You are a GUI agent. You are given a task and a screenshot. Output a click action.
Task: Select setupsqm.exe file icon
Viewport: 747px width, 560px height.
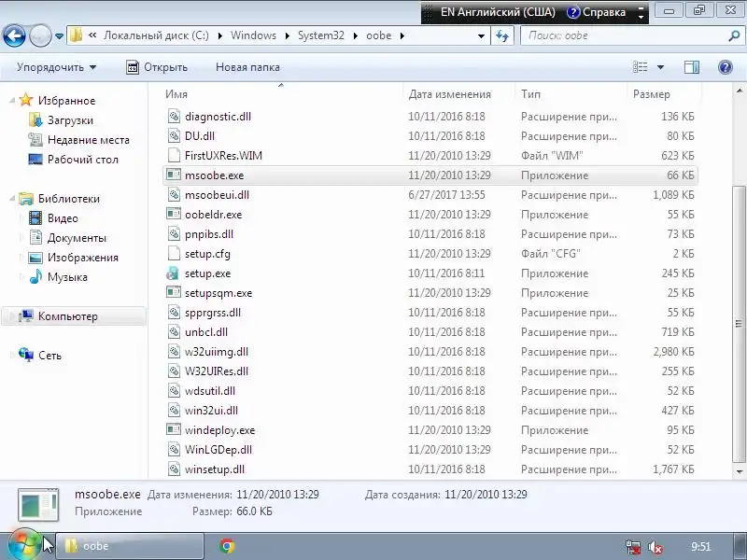[174, 292]
